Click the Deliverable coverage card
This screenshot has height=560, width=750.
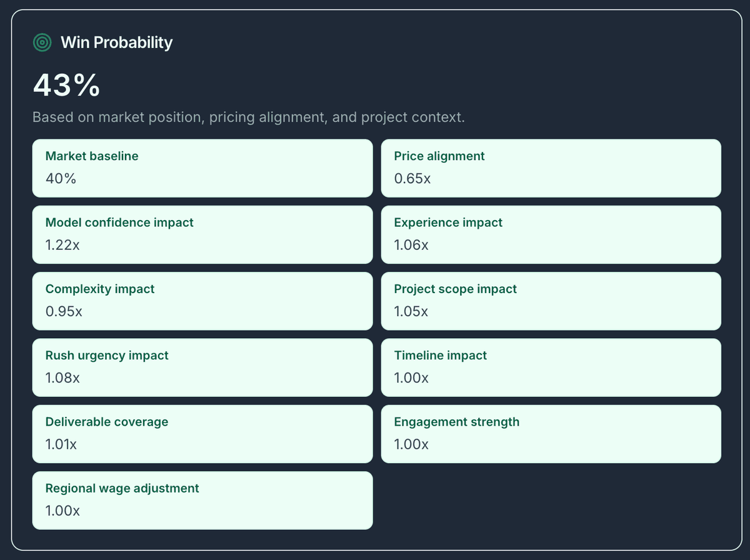point(202,434)
